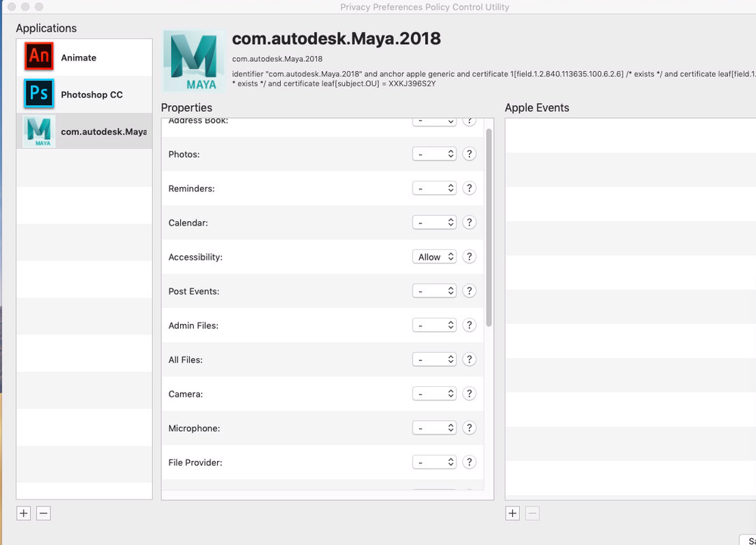
Task: Open help for Photos property
Action: [x=469, y=154]
